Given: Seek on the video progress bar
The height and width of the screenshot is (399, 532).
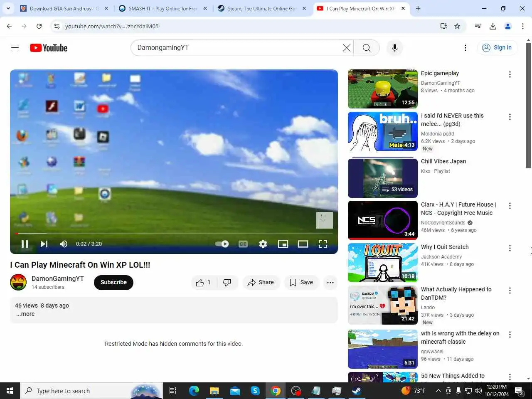Looking at the screenshot, I should tap(174, 234).
